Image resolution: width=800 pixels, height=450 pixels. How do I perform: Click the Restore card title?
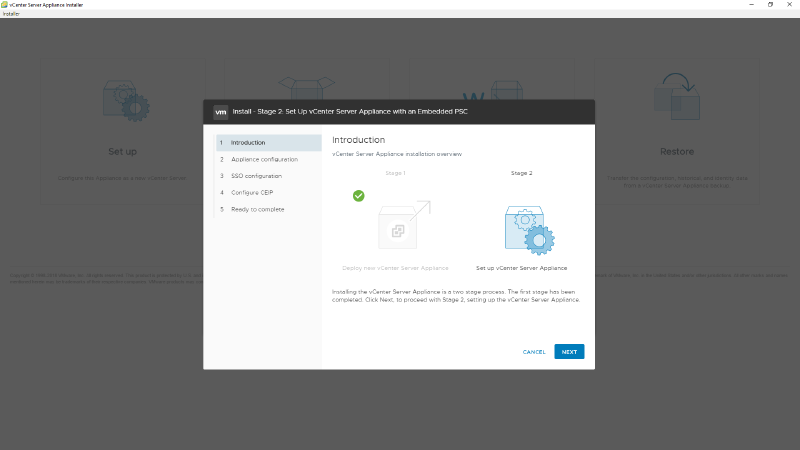tap(676, 152)
